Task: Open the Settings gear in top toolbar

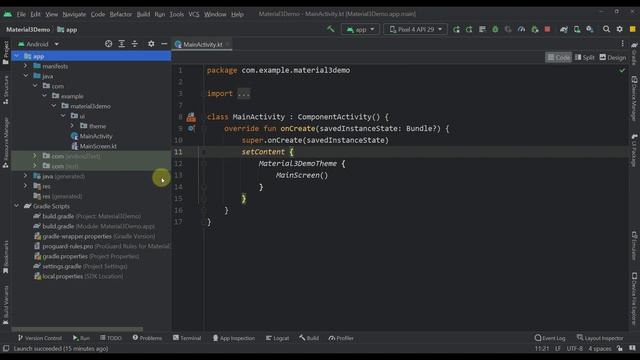Action: 620,29
